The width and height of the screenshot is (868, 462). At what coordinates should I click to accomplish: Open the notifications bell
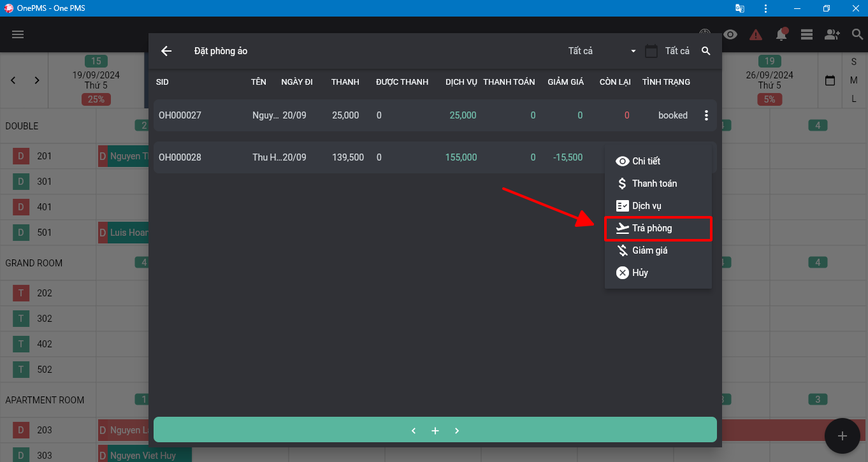click(x=781, y=34)
